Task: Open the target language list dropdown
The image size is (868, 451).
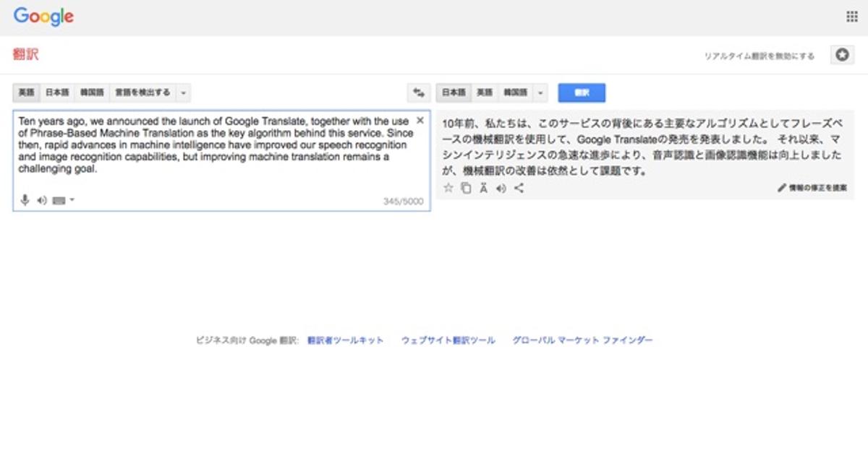Action: 540,93
